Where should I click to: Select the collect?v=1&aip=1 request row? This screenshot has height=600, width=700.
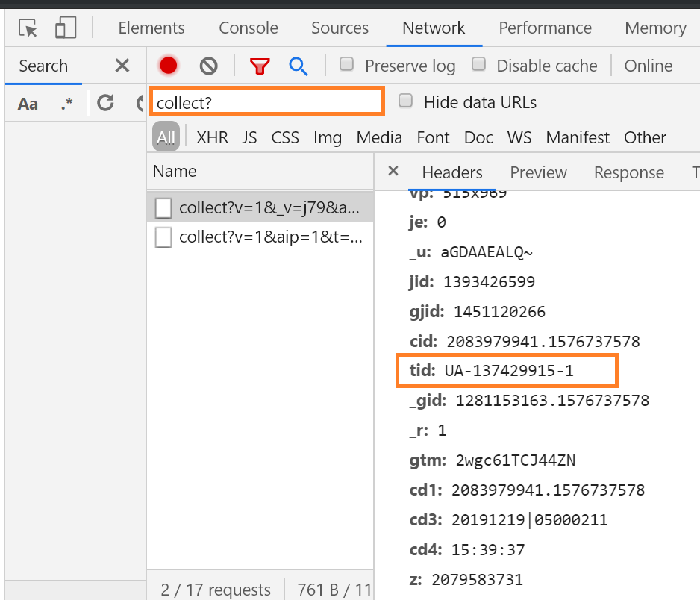[260, 237]
